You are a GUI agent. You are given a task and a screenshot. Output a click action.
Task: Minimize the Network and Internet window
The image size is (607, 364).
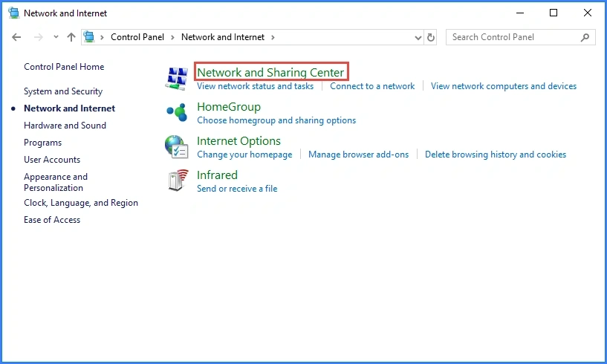coord(520,13)
